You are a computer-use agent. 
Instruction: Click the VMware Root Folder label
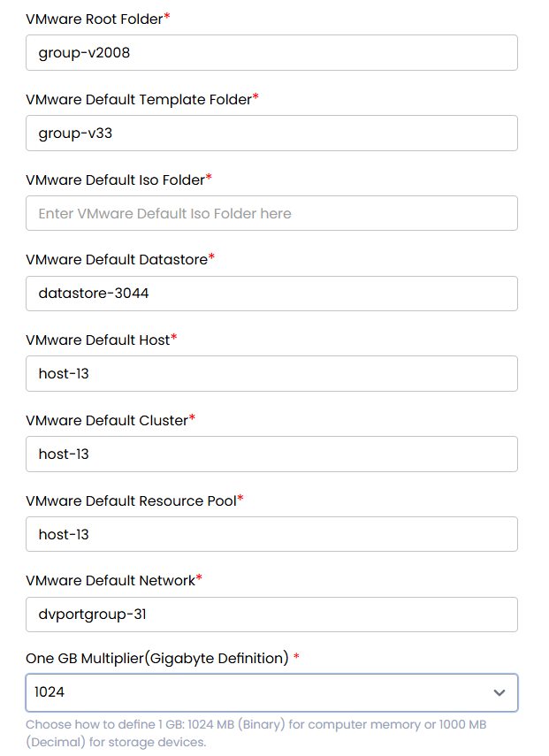(x=91, y=19)
